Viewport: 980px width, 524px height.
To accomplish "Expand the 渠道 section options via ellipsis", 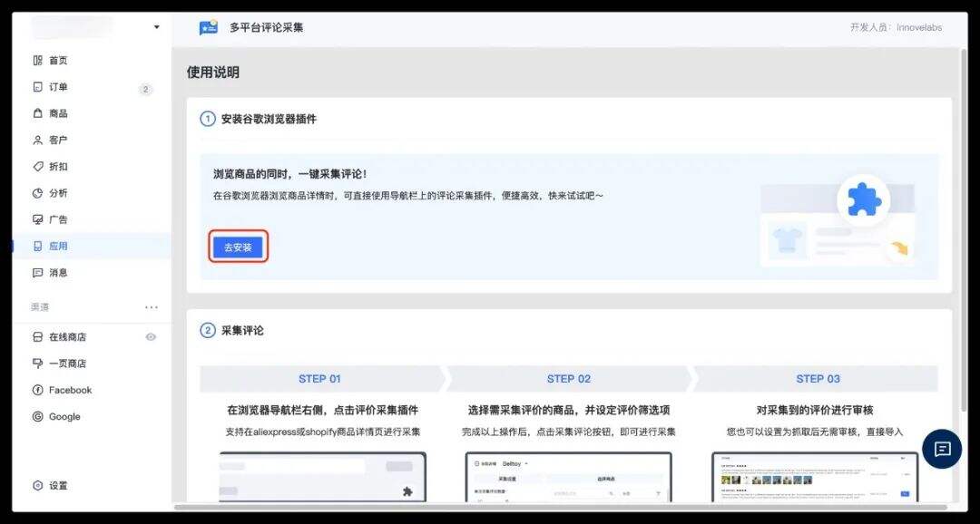I will (x=151, y=306).
